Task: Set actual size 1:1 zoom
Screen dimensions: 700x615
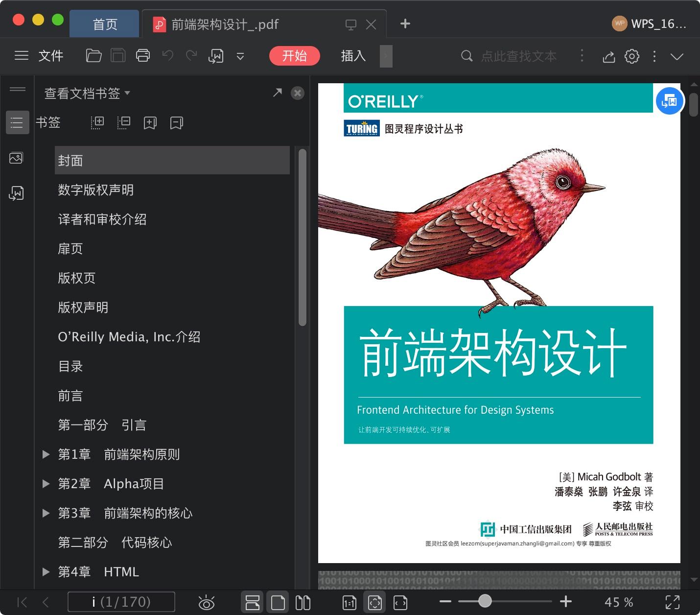Action: pos(350,603)
